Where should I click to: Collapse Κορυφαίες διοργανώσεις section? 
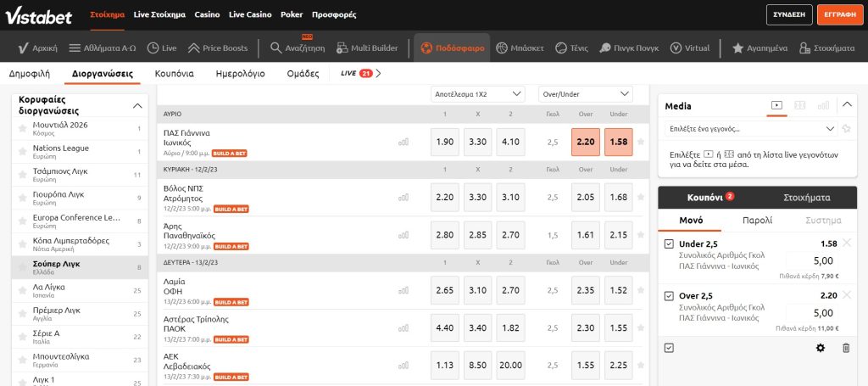[x=138, y=106]
